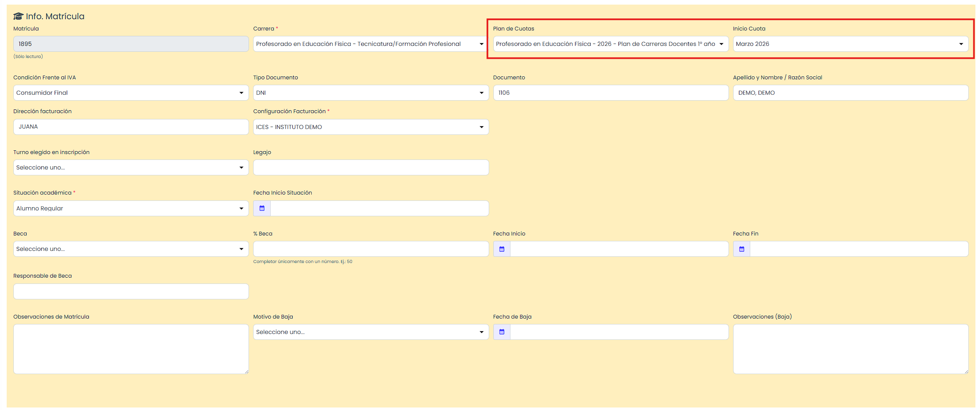Open the Tipo Documento dropdown showing DNI
Viewport: 980px width, 410px height.
[371, 93]
